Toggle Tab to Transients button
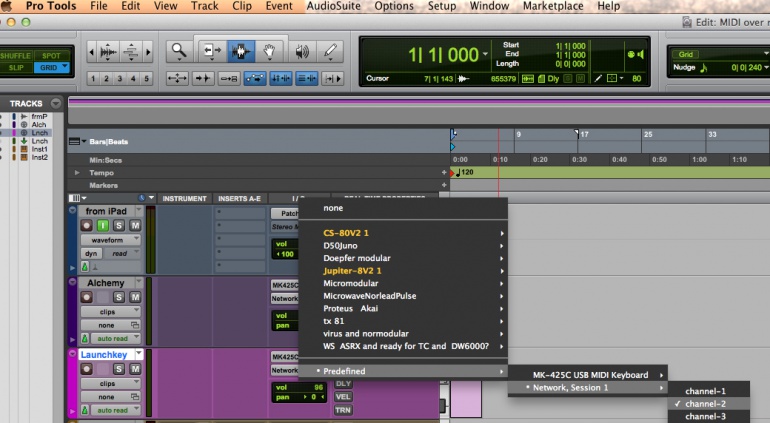 pos(203,78)
